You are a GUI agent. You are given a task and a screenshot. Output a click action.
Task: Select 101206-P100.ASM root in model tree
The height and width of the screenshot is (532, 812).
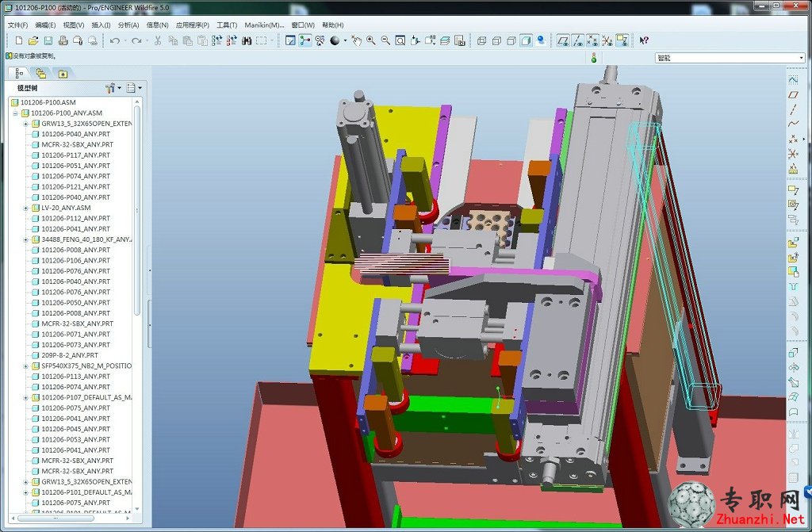[x=48, y=102]
